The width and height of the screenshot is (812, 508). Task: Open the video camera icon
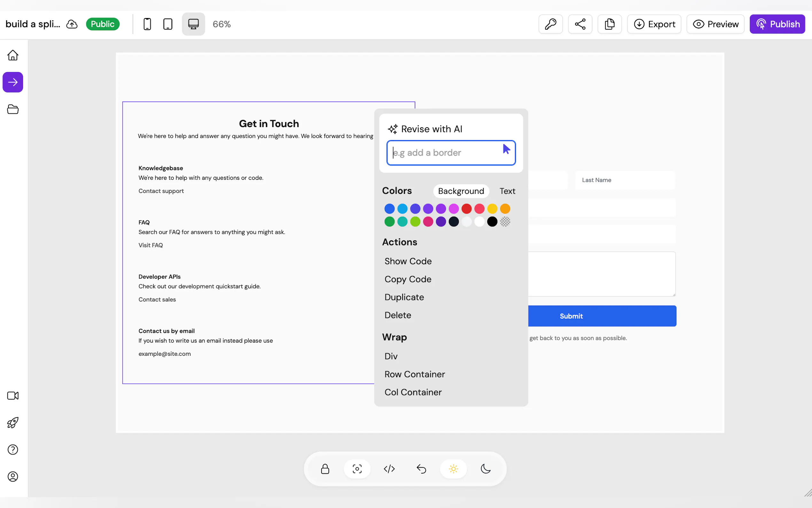click(13, 395)
